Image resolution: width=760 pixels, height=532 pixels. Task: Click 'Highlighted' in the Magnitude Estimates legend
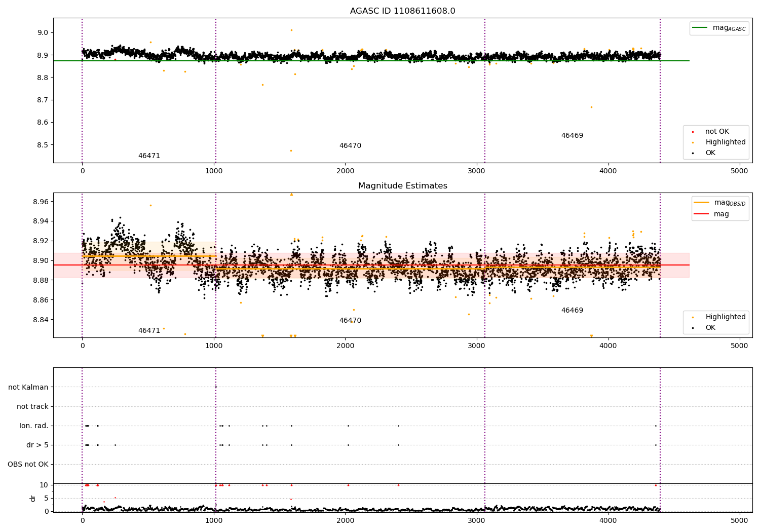(x=725, y=317)
